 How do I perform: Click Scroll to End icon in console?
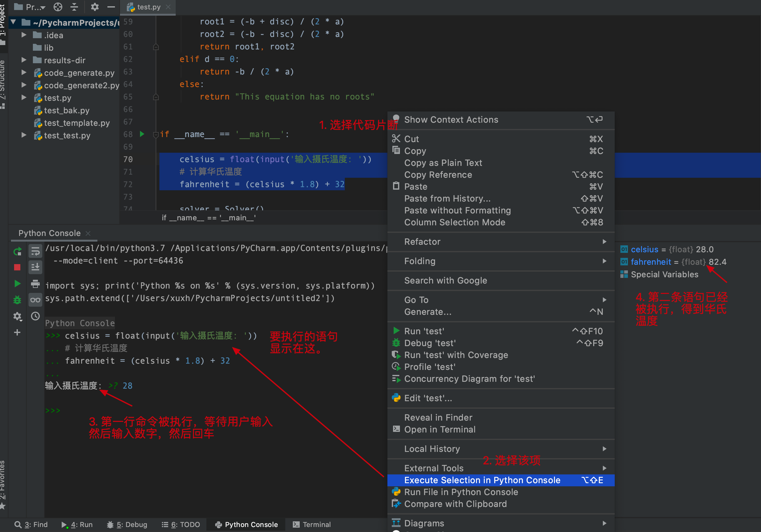pos(35,267)
